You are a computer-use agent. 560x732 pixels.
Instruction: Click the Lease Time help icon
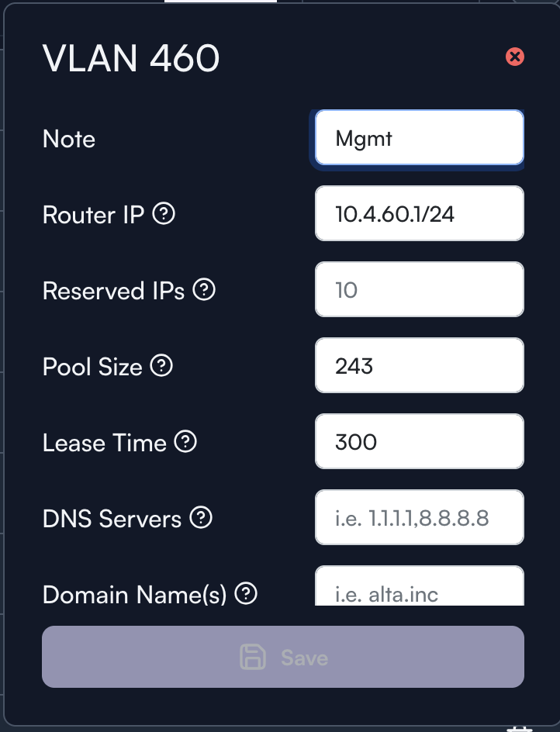[x=185, y=442]
